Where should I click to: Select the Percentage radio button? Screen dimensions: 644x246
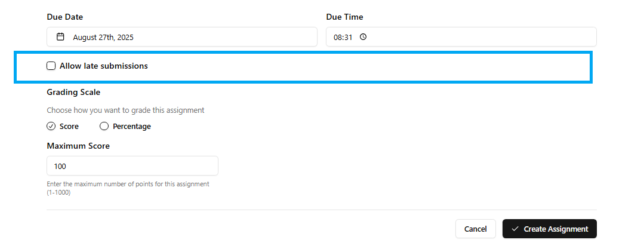(104, 127)
